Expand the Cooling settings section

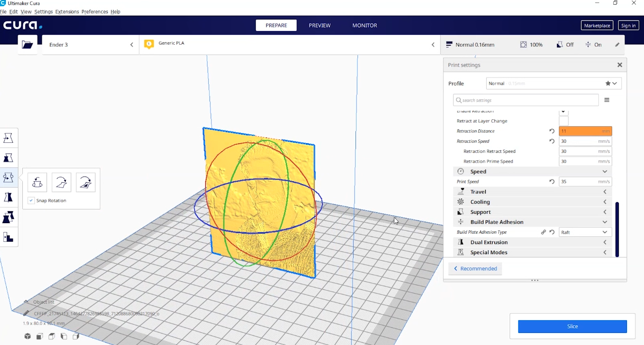pyautogui.click(x=532, y=202)
